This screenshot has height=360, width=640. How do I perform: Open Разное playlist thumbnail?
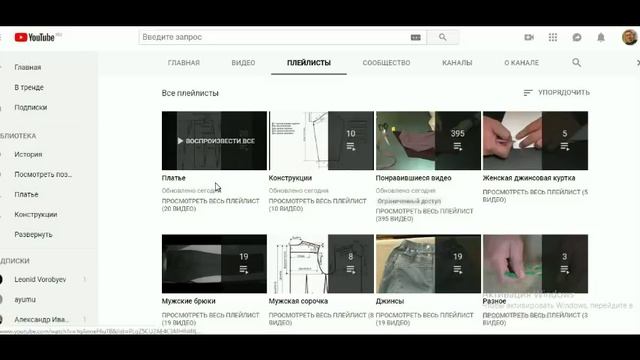536,264
